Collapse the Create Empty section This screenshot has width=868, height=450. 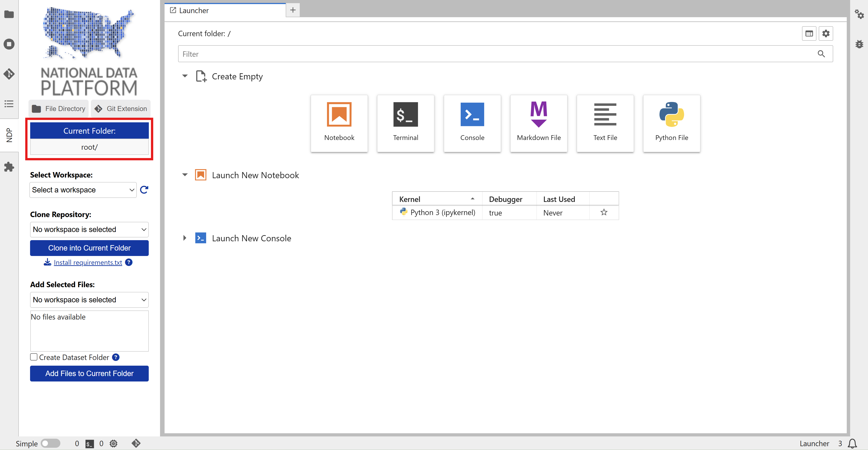click(185, 76)
